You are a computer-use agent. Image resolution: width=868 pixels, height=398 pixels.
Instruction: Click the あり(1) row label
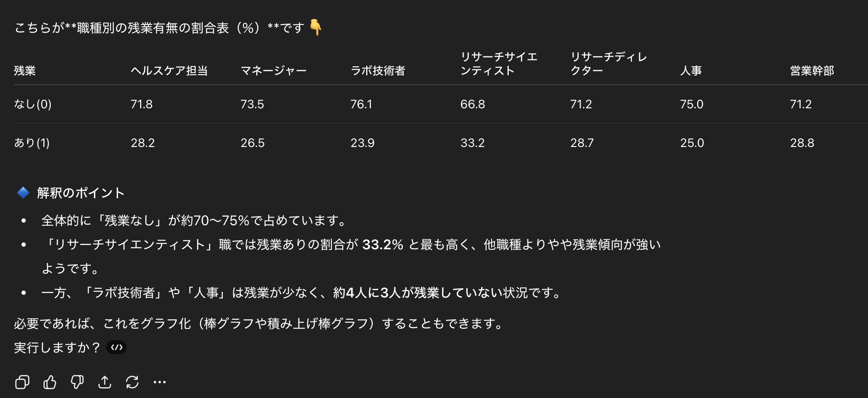pos(32,143)
